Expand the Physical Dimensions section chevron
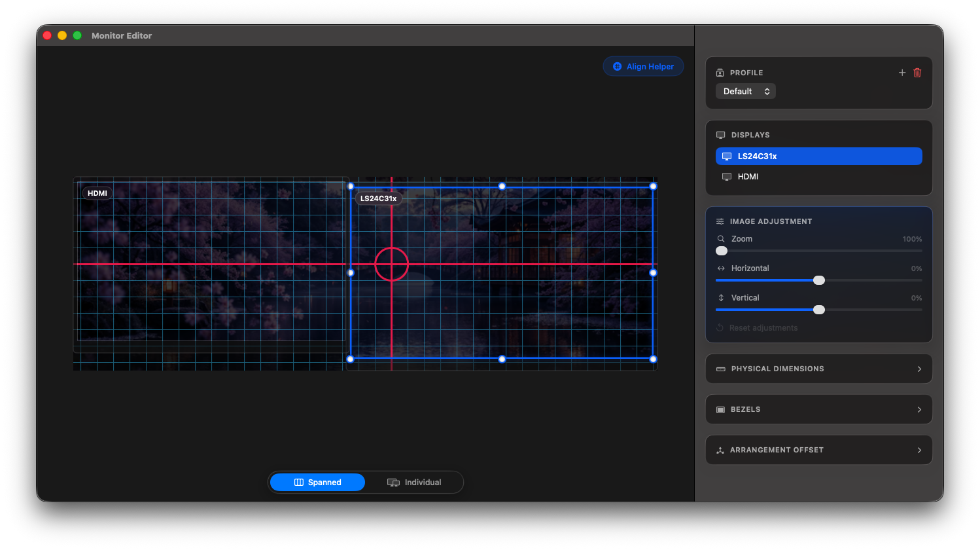 [x=919, y=369]
